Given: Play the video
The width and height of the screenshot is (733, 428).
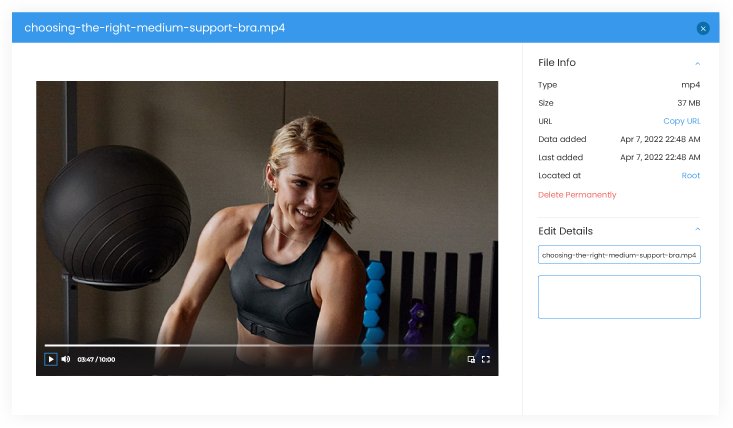Looking at the screenshot, I should [50, 359].
